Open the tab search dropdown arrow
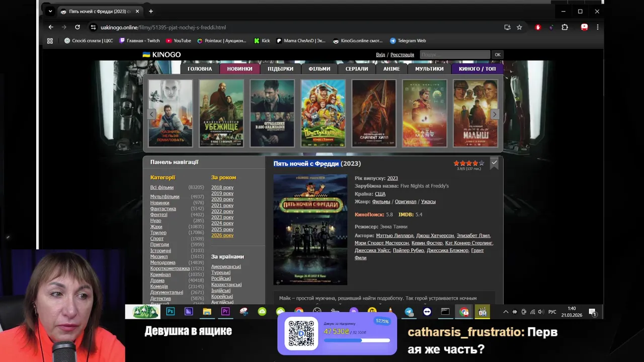The width and height of the screenshot is (644, 362). click(x=50, y=11)
